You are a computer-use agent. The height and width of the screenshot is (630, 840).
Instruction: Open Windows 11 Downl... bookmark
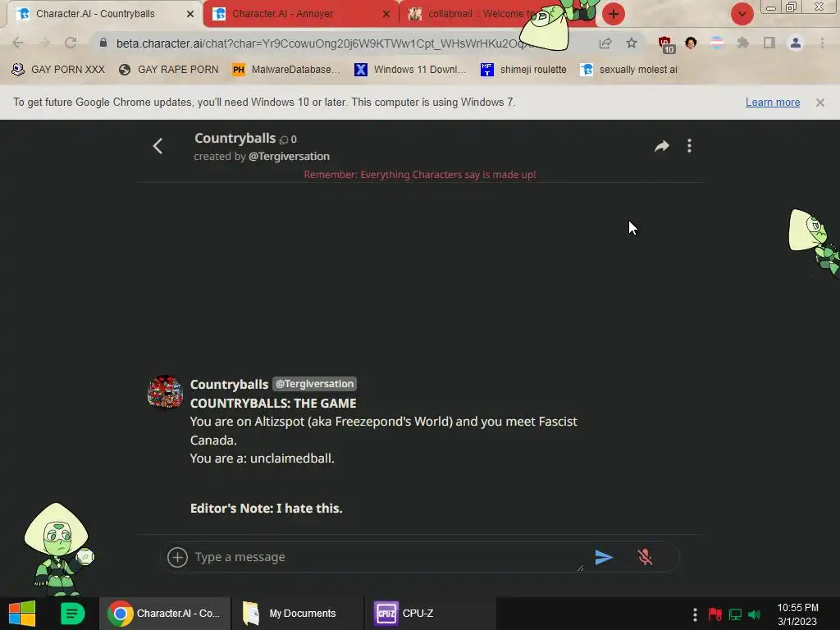tap(410, 70)
